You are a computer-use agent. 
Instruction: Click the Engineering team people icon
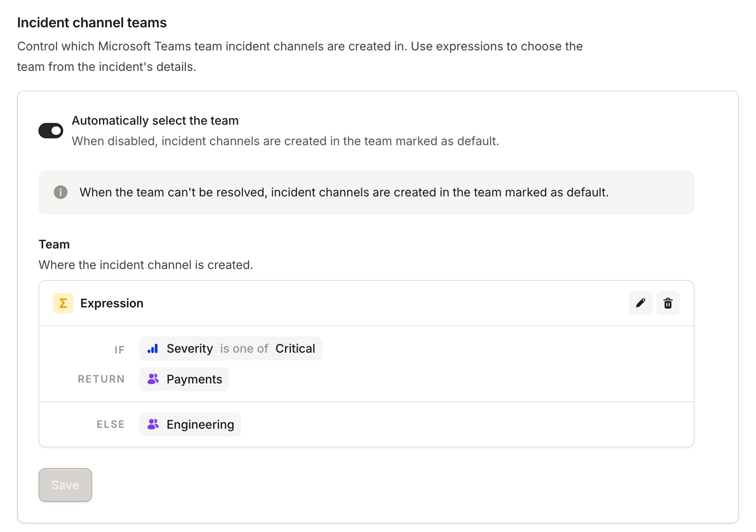153,424
